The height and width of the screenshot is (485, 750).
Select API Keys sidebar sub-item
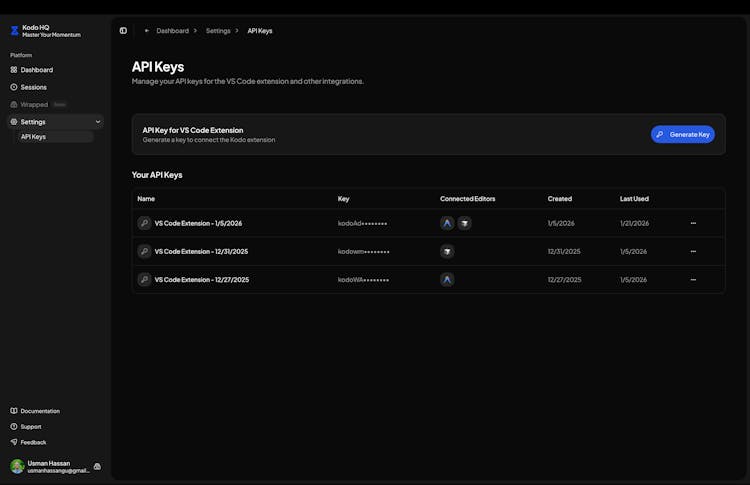(x=33, y=137)
